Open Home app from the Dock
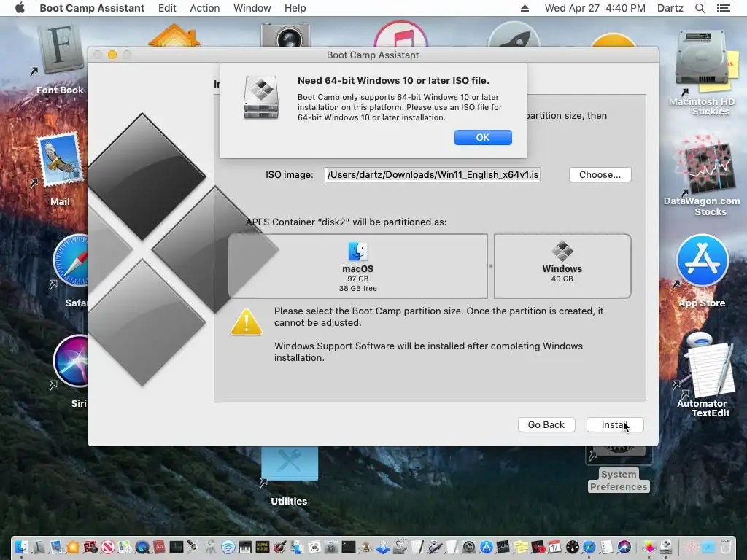This screenshot has height=560, width=747. pyautogui.click(x=73, y=548)
